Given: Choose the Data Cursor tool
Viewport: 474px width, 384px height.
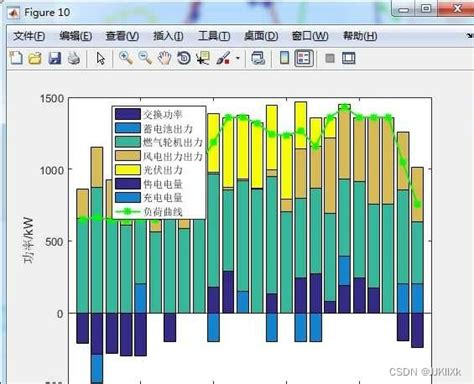Looking at the screenshot, I should pyautogui.click(x=203, y=58).
